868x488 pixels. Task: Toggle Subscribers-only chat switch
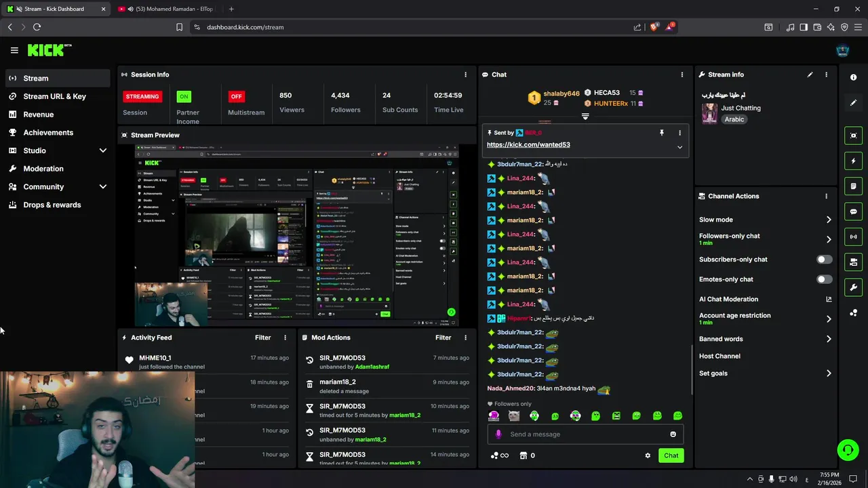click(x=824, y=260)
